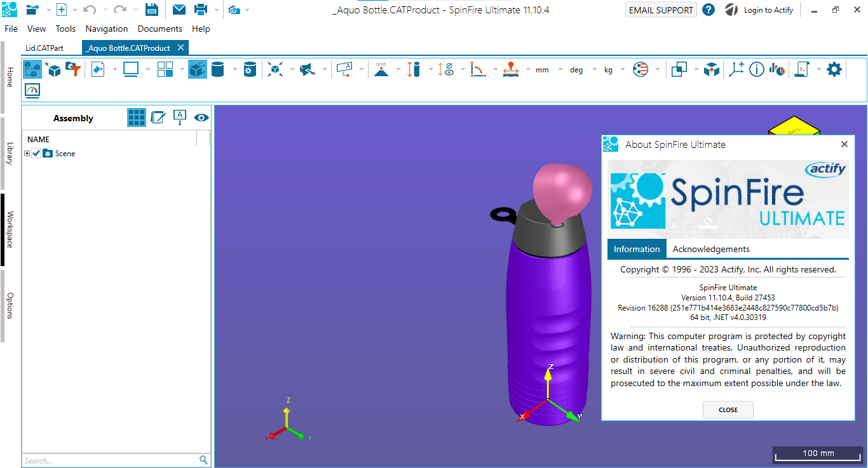This screenshot has height=468, width=868.
Task: Click the assembly tree hierarchy toolbar icon
Action: (33, 69)
